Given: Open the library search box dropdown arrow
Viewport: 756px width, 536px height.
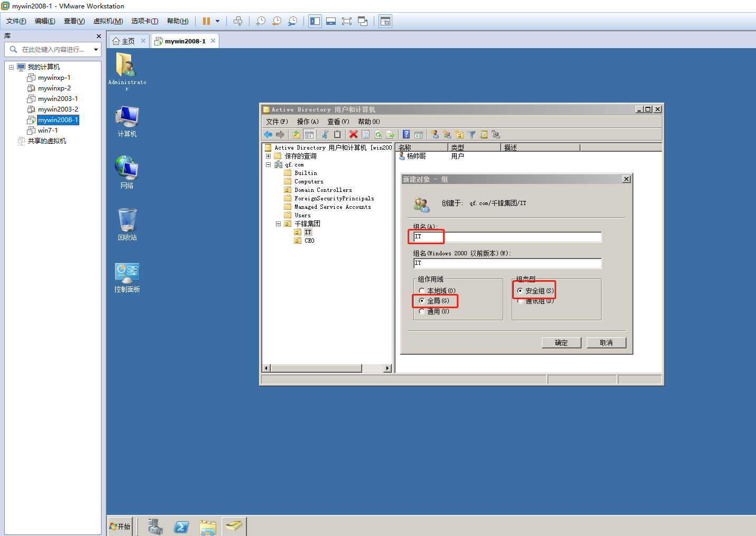Looking at the screenshot, I should [96, 50].
